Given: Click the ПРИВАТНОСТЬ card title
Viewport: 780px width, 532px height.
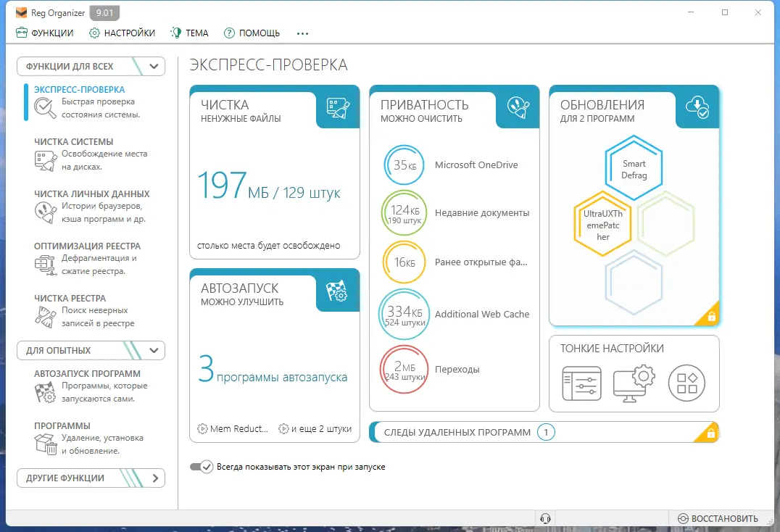Looking at the screenshot, I should coord(424,105).
